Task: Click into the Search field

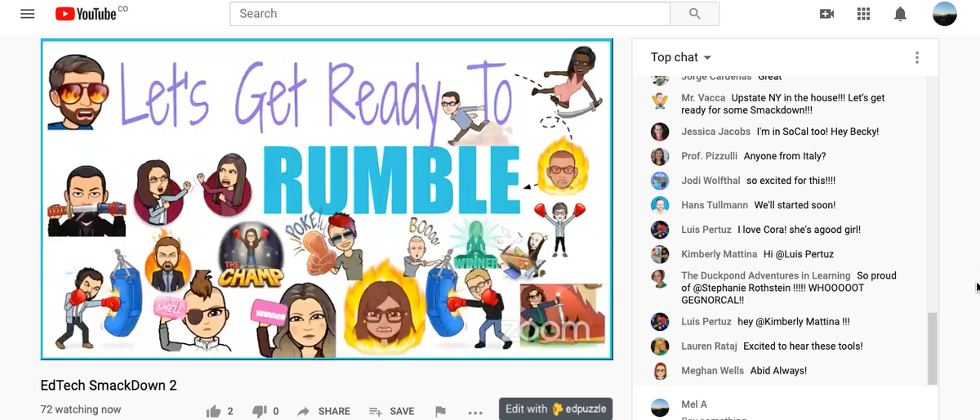Action: coord(450,14)
